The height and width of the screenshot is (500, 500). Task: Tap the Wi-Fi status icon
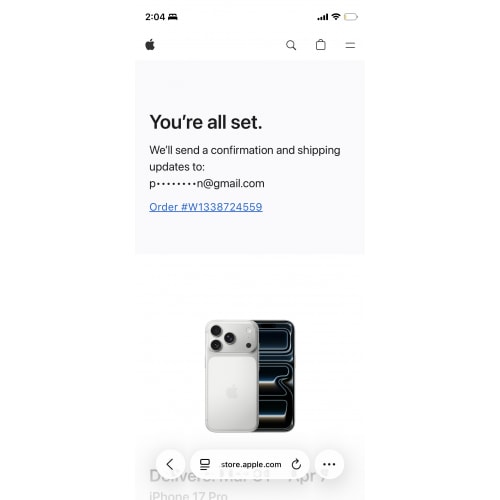pyautogui.click(x=336, y=16)
